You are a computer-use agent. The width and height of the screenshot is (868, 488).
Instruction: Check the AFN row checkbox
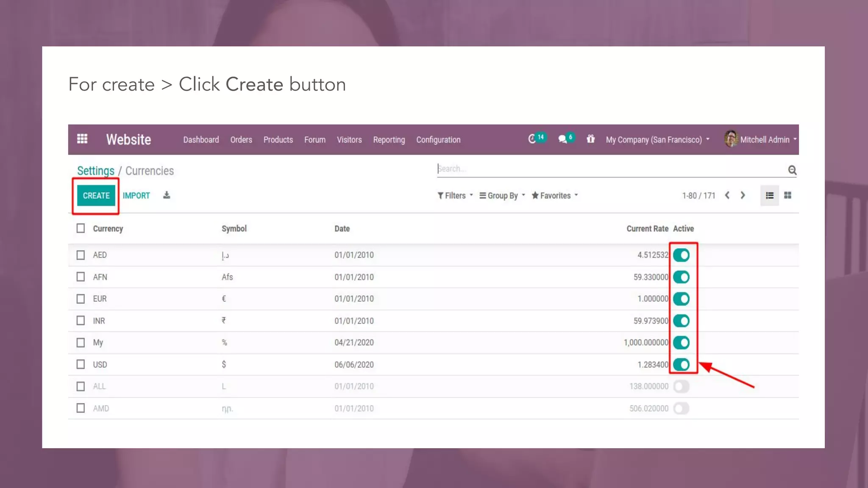[x=81, y=277]
